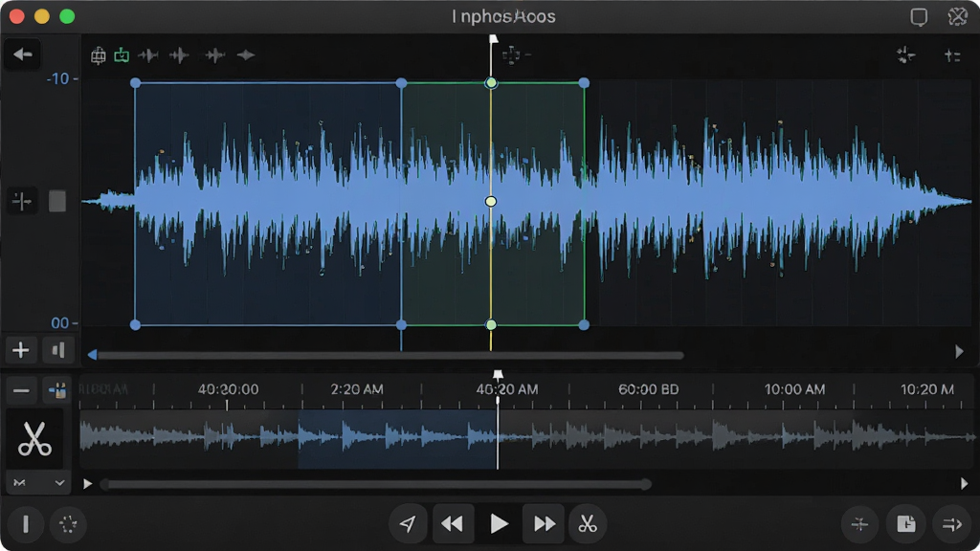Click the horizontal scrollbar under the main waveform
The image size is (980, 551).
[390, 356]
